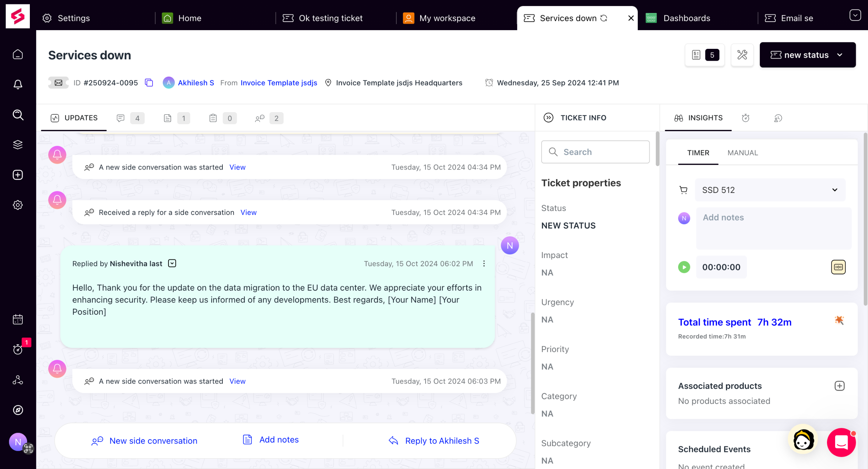
Task: Switch to the MANUAL time entry tab
Action: click(x=742, y=153)
